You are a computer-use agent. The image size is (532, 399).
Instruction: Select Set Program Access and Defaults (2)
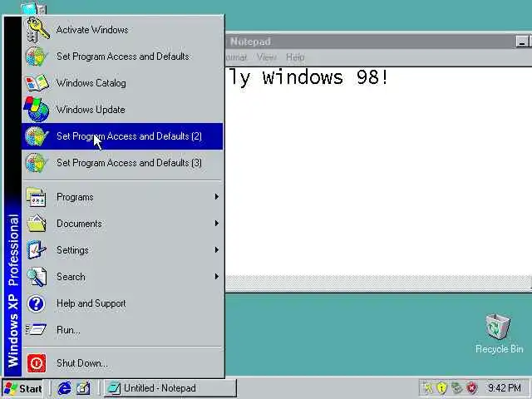(122, 136)
